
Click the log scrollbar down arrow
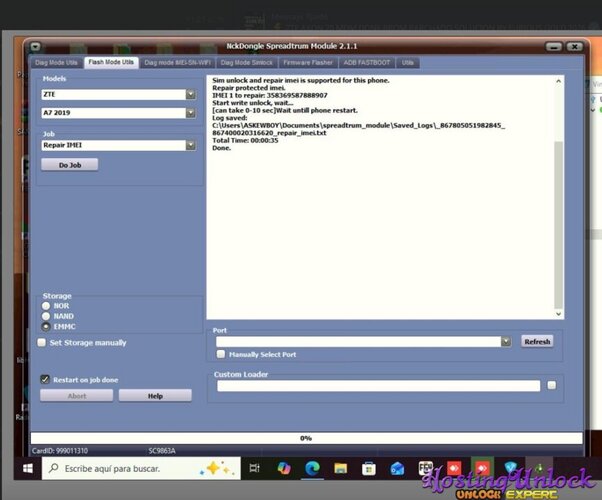tap(559, 314)
